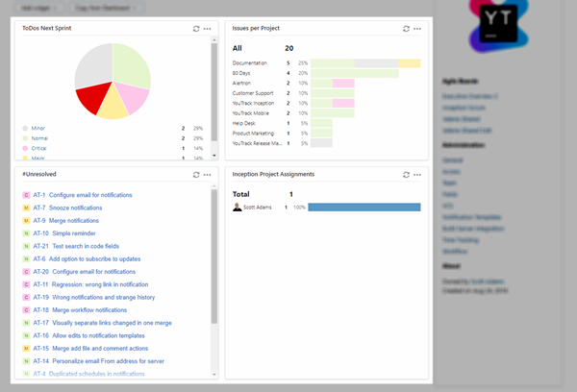This screenshot has height=392, width=577.
Task: Click the ToDos Next Sprint scrollbar thumb
Action: point(214,92)
